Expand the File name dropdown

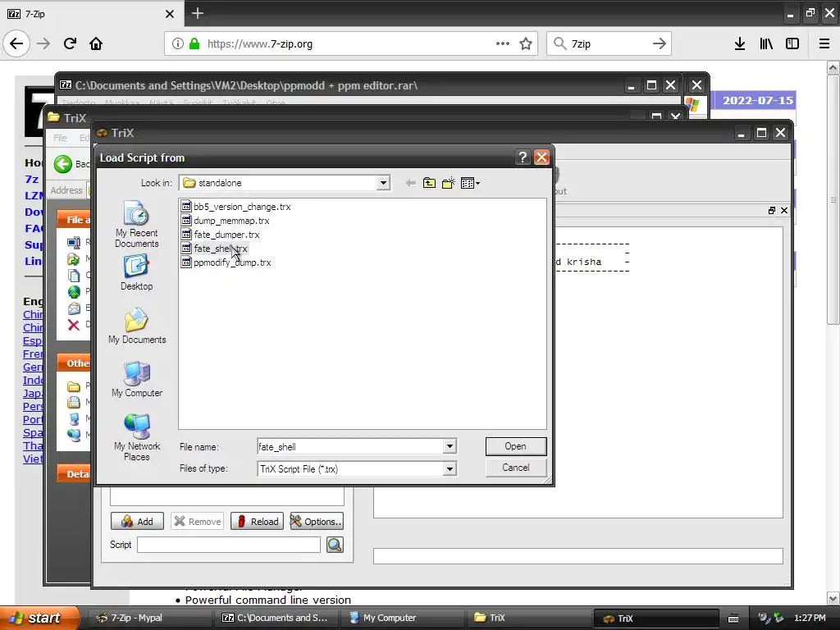click(x=450, y=446)
